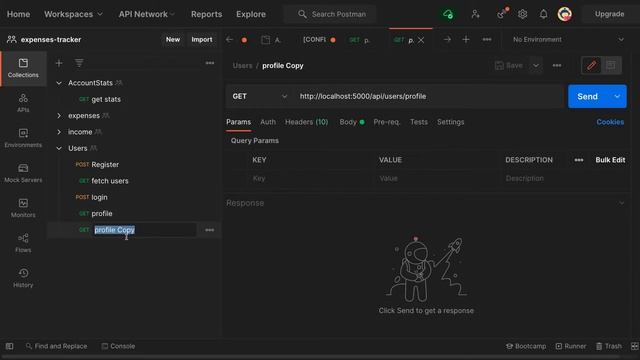Image resolution: width=640 pixels, height=360 pixels.
Task: Click the query param Key field
Action: pyautogui.click(x=310, y=178)
